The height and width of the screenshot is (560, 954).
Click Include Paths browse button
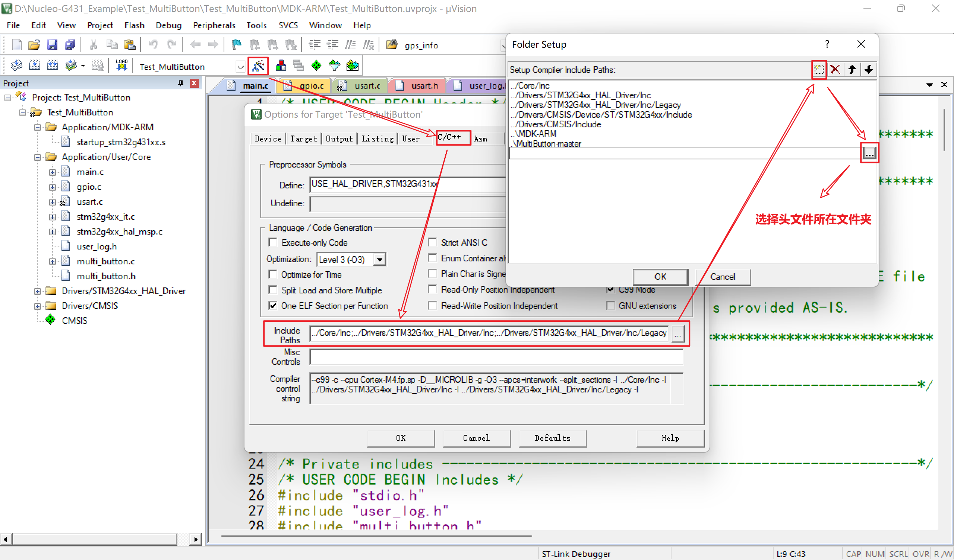(677, 334)
